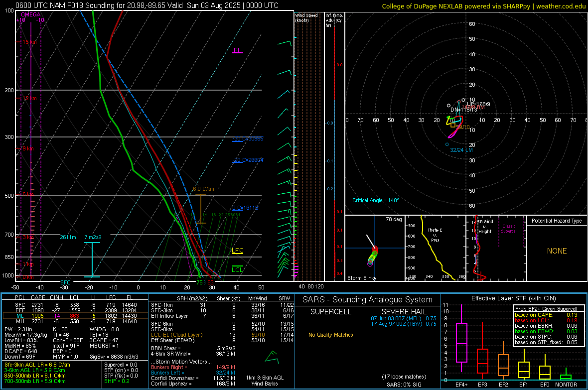Click the PW = 2.31in value

pos(18,329)
